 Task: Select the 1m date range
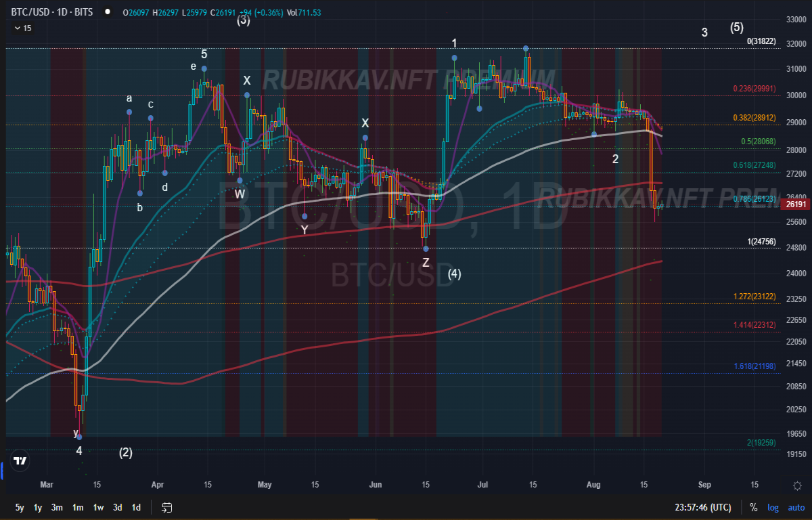[x=78, y=507]
